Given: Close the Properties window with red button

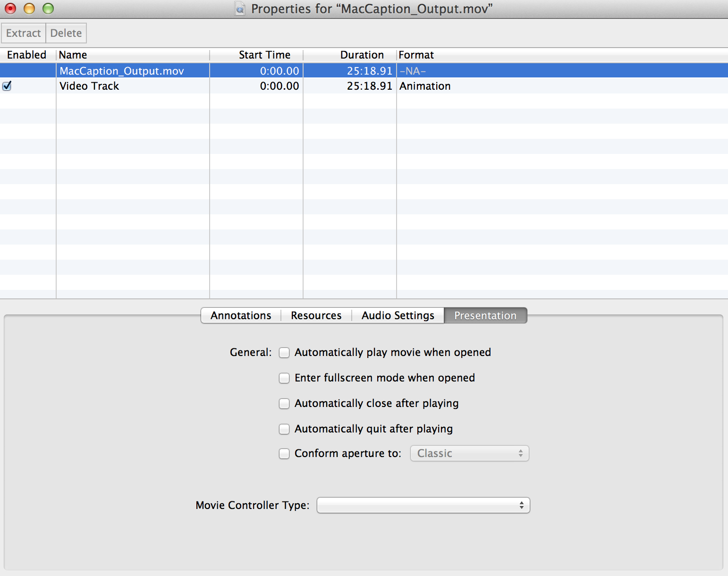Looking at the screenshot, I should pyautogui.click(x=10, y=8).
